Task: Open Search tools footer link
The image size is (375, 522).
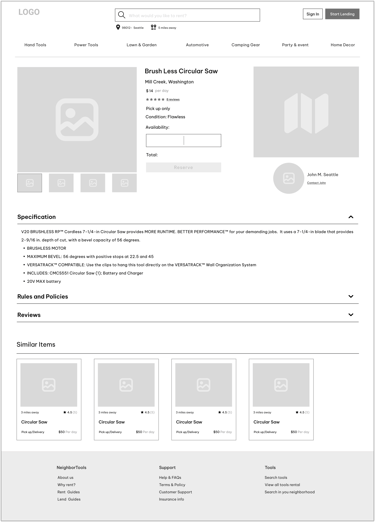Action: click(x=276, y=477)
